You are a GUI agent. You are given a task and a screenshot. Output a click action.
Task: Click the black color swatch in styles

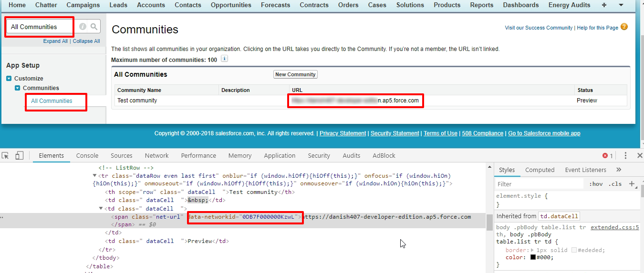tap(533, 257)
